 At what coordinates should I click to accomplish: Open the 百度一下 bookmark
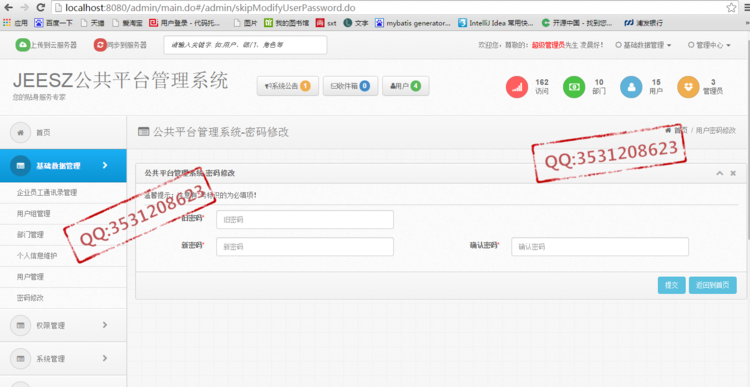pyautogui.click(x=54, y=22)
